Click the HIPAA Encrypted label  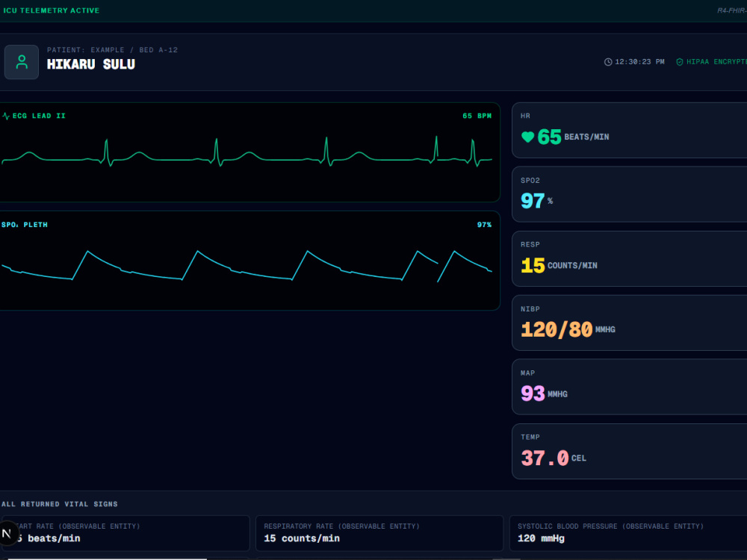(x=716, y=62)
